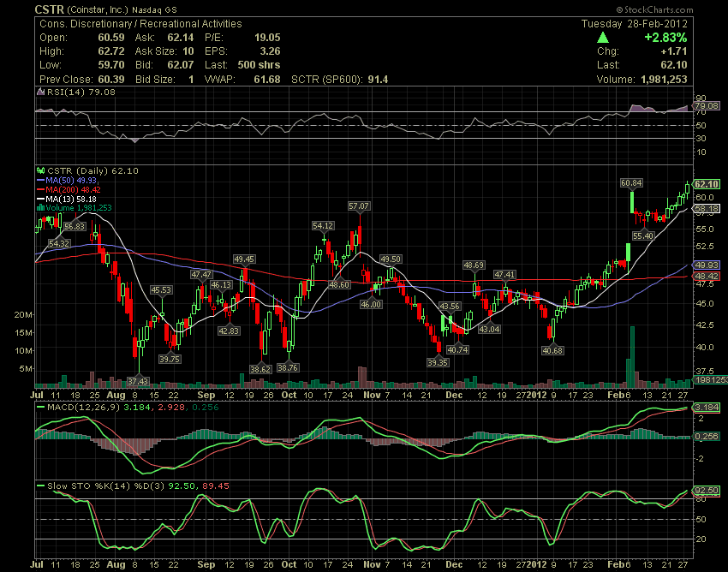The height and width of the screenshot is (572, 728).
Task: Click the 0.256 histogram tag on right axis
Action: (x=707, y=437)
